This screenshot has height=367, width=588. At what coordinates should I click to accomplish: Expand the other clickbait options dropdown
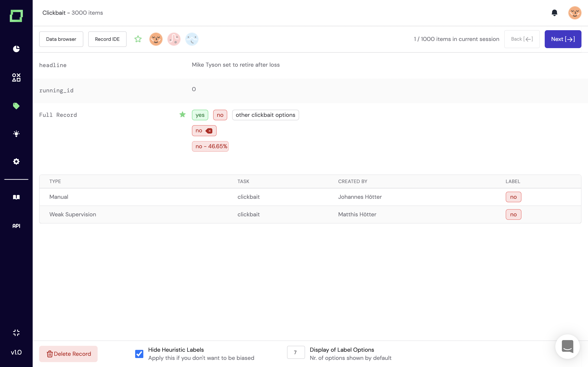click(x=265, y=115)
